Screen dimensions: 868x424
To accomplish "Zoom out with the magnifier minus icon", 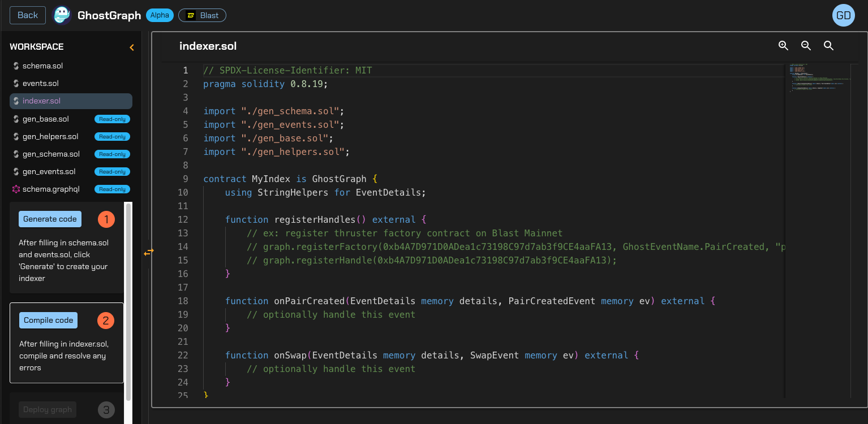I will 806,45.
